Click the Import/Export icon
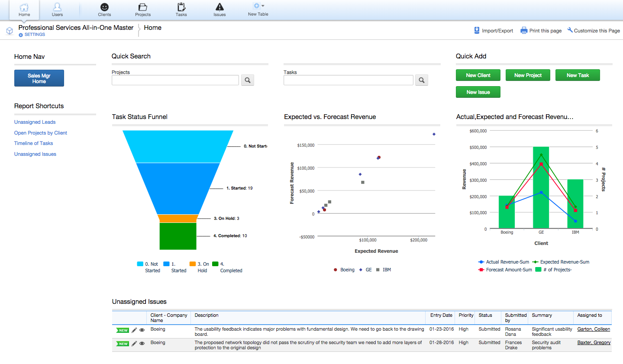This screenshot has width=623, height=364. point(477,30)
